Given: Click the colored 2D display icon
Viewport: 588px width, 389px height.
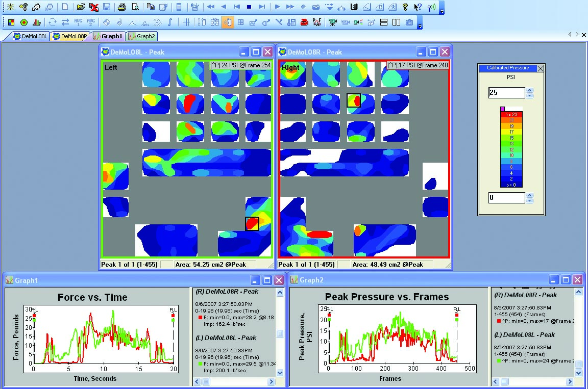Looking at the screenshot, I should coord(10,22).
